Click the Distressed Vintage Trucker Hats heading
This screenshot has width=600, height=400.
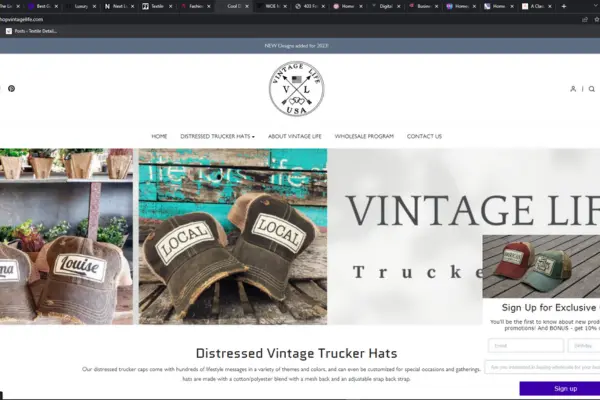pyautogui.click(x=296, y=353)
